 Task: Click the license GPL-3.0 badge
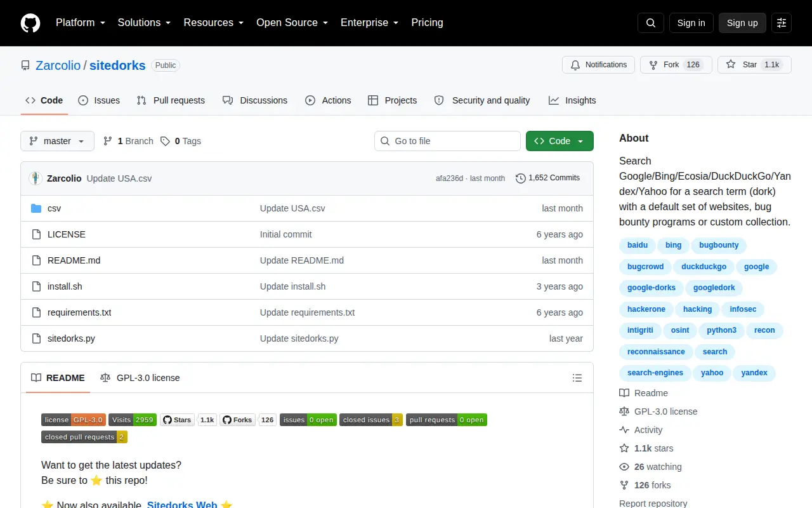[74, 420]
